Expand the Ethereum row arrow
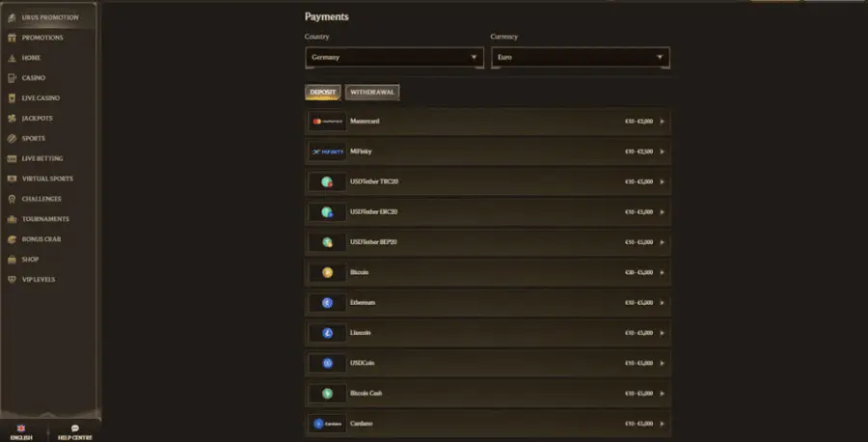 [x=662, y=303]
